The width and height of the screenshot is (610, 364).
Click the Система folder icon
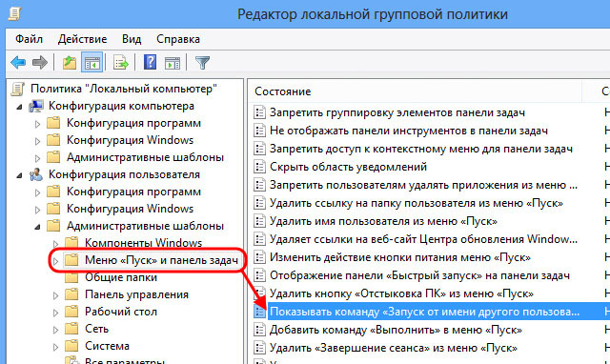click(x=71, y=346)
